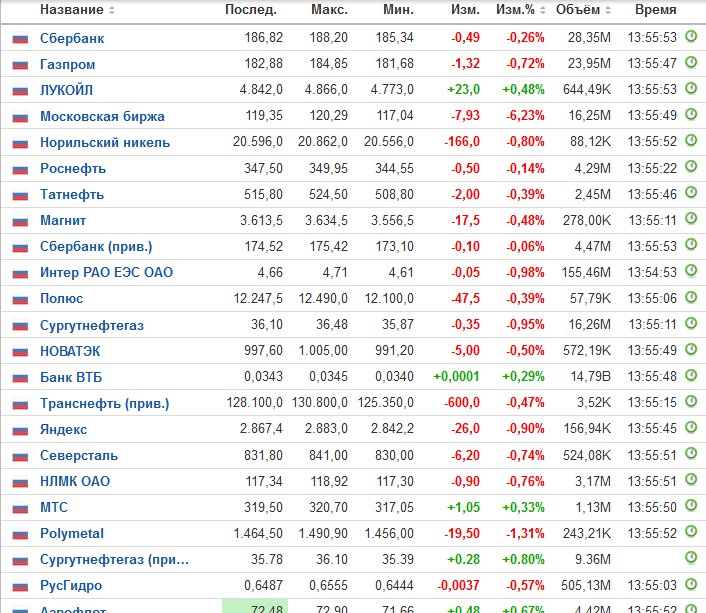Open the Московская биржа link
The image size is (706, 613).
[x=102, y=116]
